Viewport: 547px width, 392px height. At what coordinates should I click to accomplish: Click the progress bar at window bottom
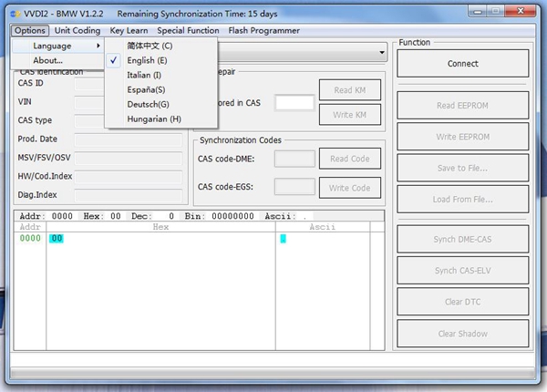[273, 374]
